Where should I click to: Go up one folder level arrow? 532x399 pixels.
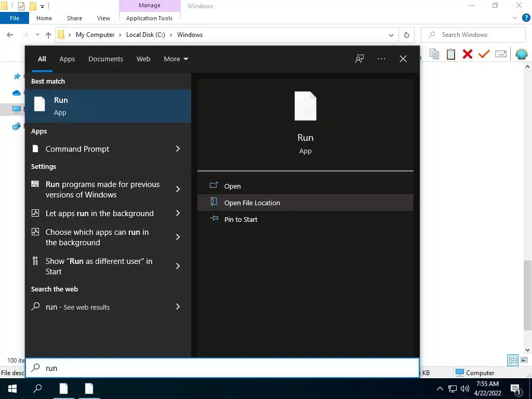48,35
